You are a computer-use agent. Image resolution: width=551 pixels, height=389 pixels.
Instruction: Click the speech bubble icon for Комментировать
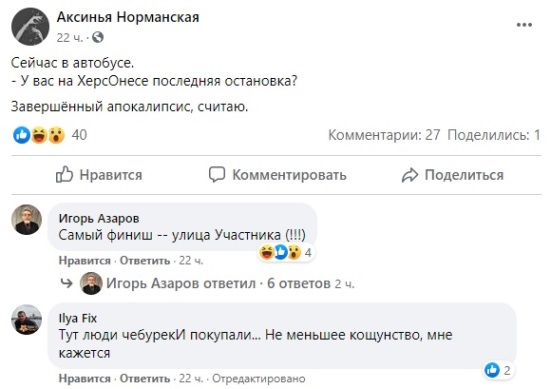point(216,174)
